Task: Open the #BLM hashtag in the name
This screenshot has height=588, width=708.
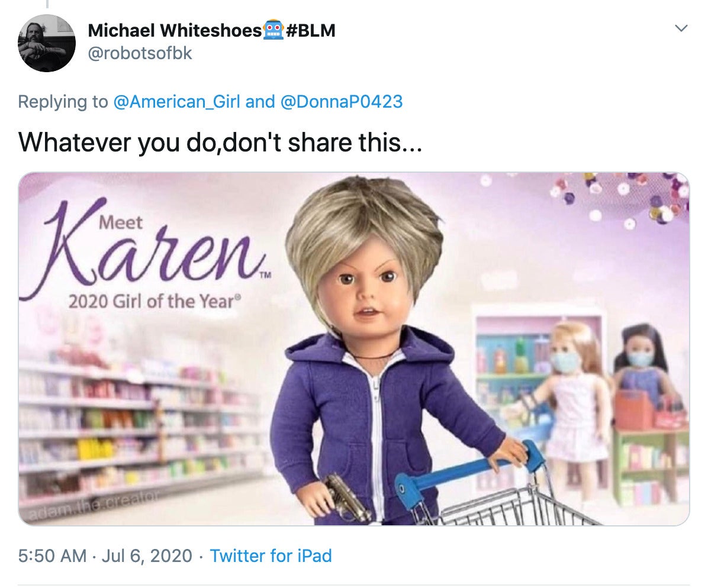Action: tap(311, 30)
